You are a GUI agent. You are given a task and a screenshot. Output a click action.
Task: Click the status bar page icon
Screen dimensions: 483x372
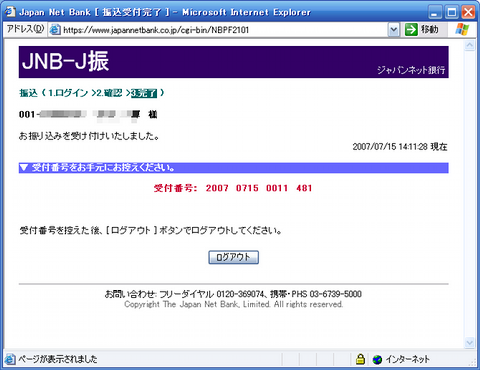pyautogui.click(x=10, y=359)
